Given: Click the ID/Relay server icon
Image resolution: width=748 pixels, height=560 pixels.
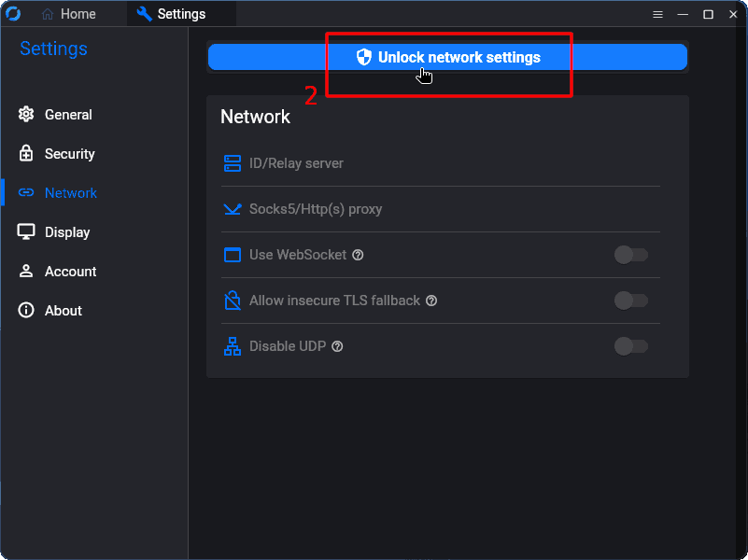Looking at the screenshot, I should point(233,163).
